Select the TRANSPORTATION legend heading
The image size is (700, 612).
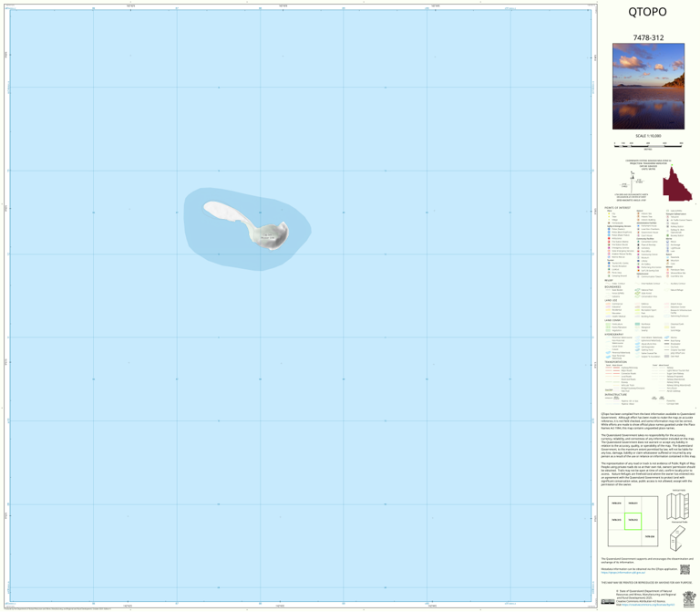click(x=615, y=362)
